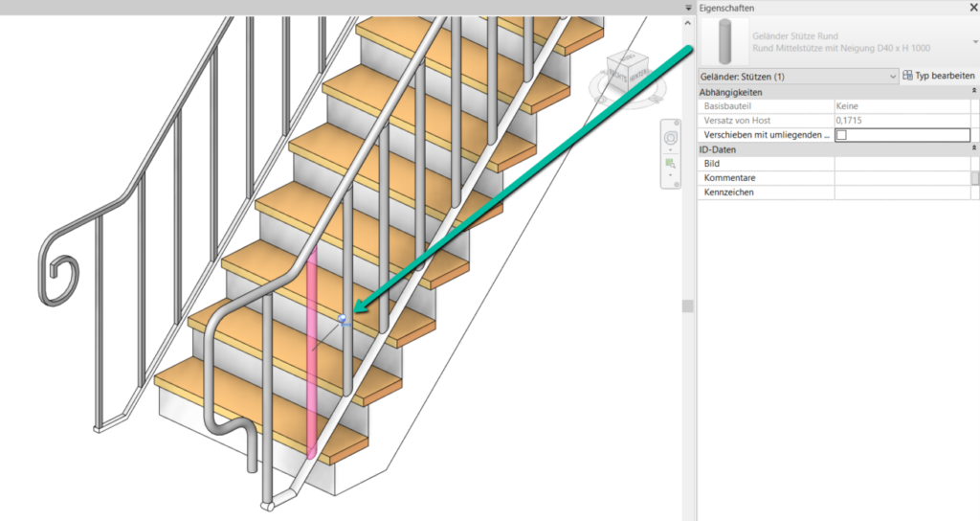Click the 'Typ bearbeiten' button

pos(939,76)
